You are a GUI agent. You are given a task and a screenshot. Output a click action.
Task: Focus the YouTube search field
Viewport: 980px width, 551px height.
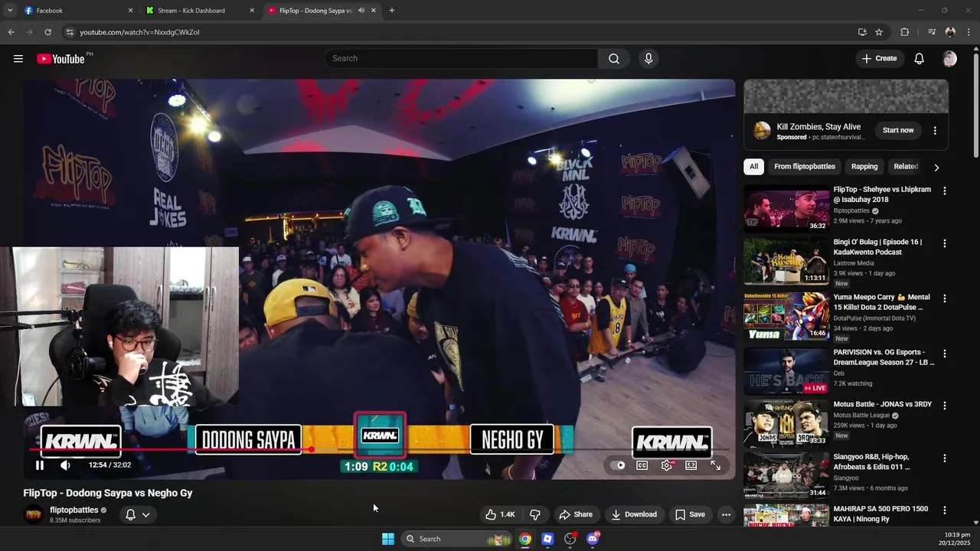pos(462,59)
